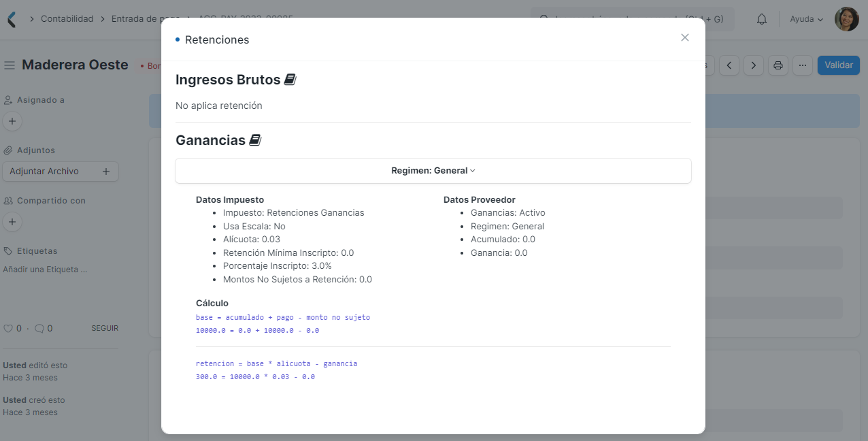The image size is (868, 441).
Task: Add a shared user with plus button
Action: [x=12, y=222]
